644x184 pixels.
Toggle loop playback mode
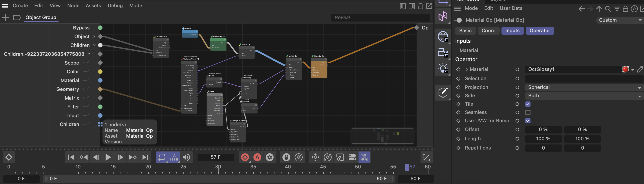click(x=162, y=157)
